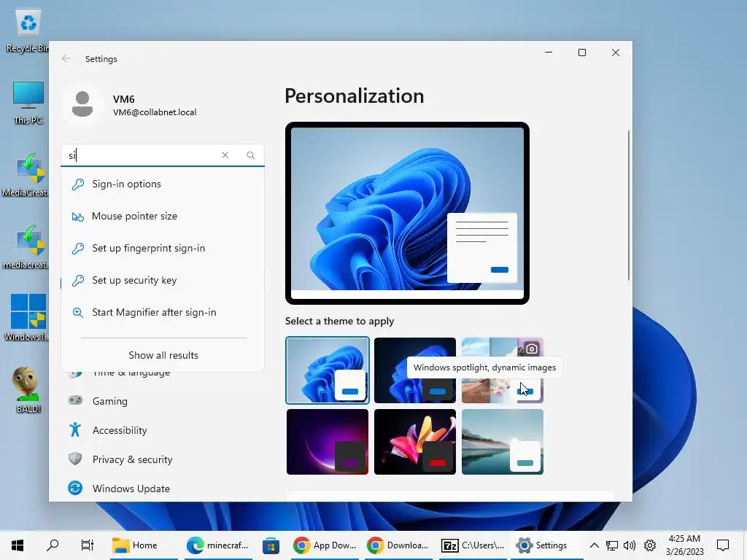747x560 pixels.
Task: Click the desktop preview image in Personalization
Action: [407, 214]
